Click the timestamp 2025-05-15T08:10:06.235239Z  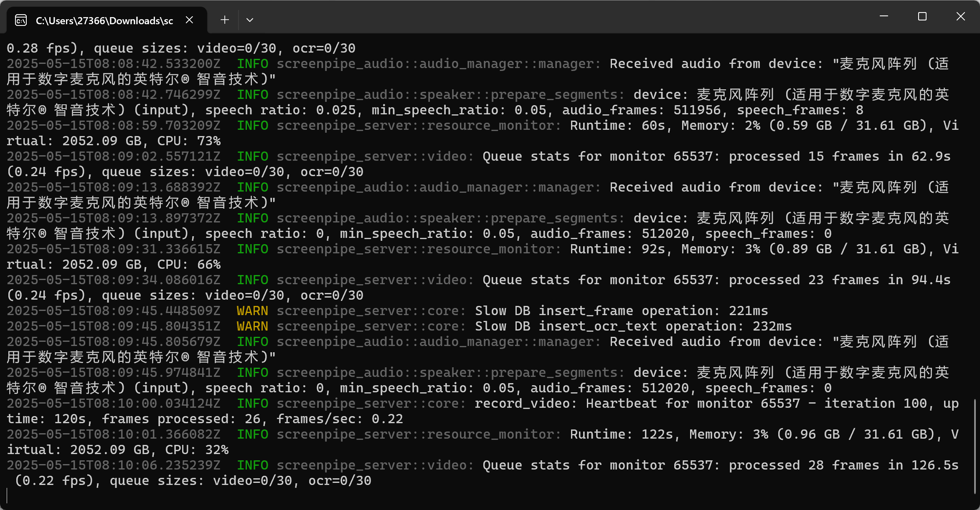click(113, 465)
